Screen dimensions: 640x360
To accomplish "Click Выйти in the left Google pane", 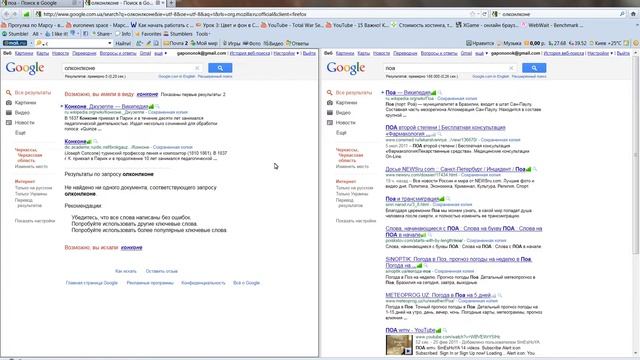I will pos(309,53).
